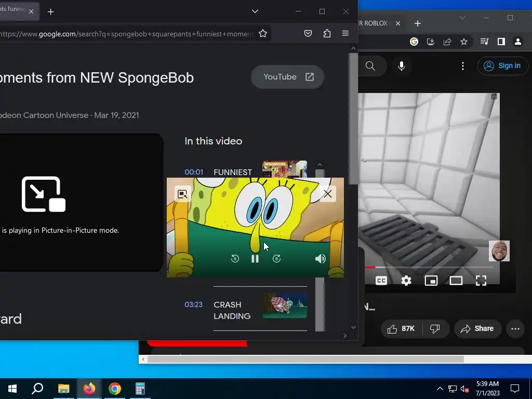
Task: Skip forward 5 seconds in Picture-in-Picture player
Action: click(276, 259)
